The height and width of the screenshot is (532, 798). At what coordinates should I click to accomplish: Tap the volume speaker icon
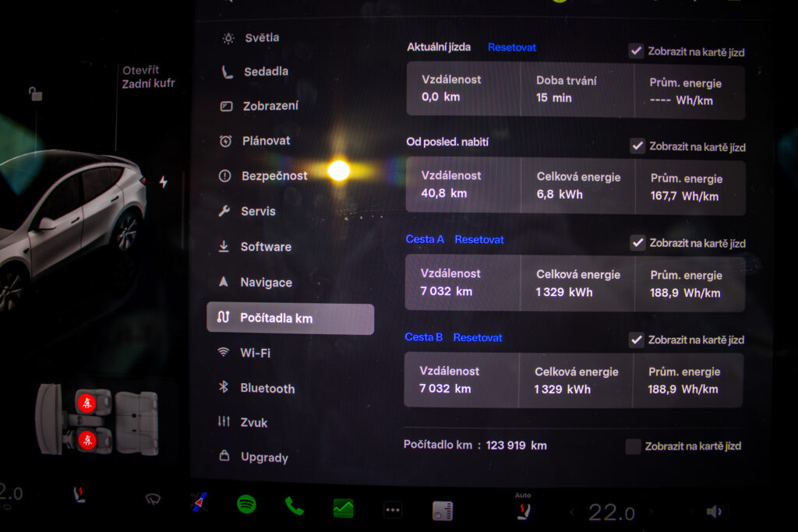[x=713, y=512]
